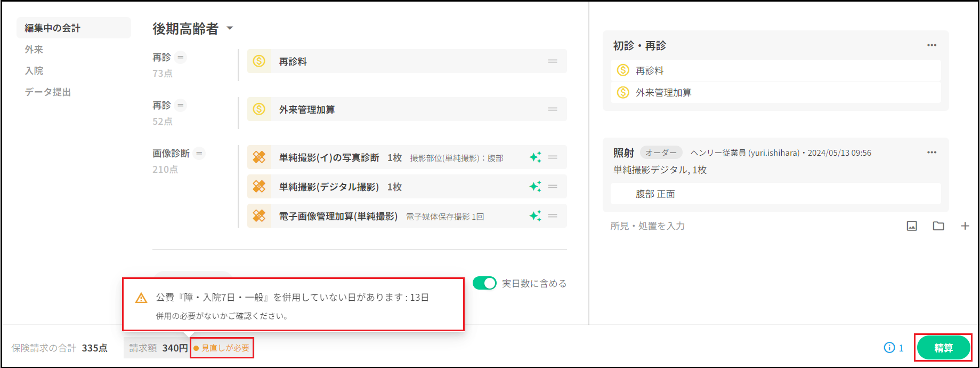Viewport: 980px width, 368px height.
Task: Select 再診料 in the 初診・再診 card
Action: point(775,70)
